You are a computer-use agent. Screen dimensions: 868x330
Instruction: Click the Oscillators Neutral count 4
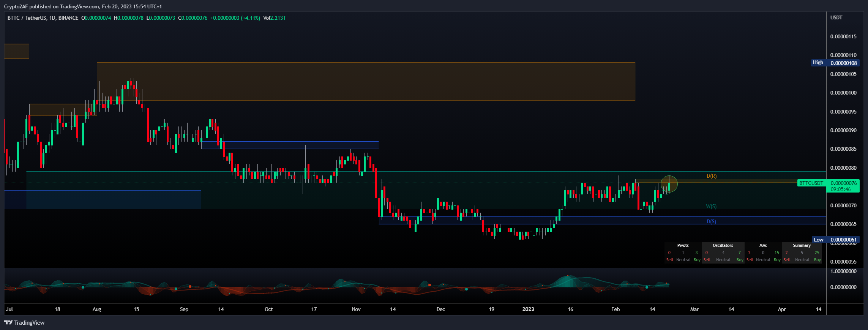pos(723,253)
